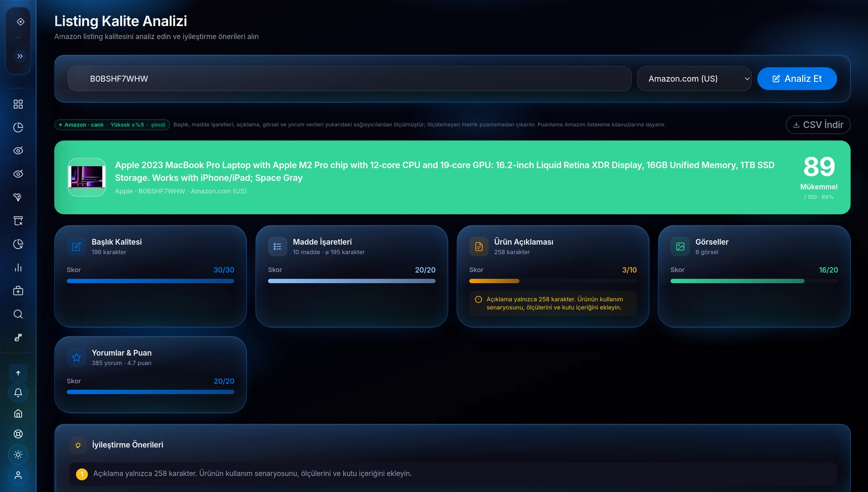The width and height of the screenshot is (868, 492).
Task: Open the plain pie chart icon below the dashboard grid
Action: point(18,127)
